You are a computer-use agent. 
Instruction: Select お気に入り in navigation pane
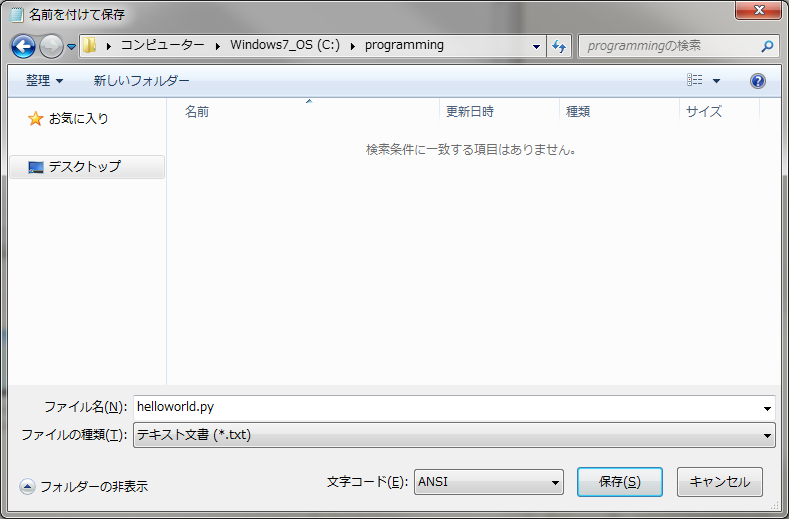78,119
